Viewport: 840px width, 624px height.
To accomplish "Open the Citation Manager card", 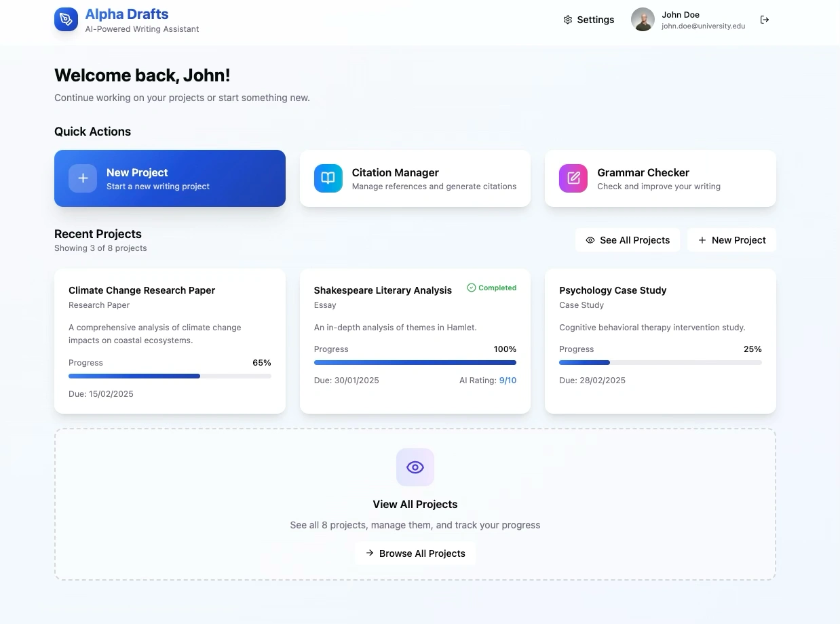I will pos(415,178).
